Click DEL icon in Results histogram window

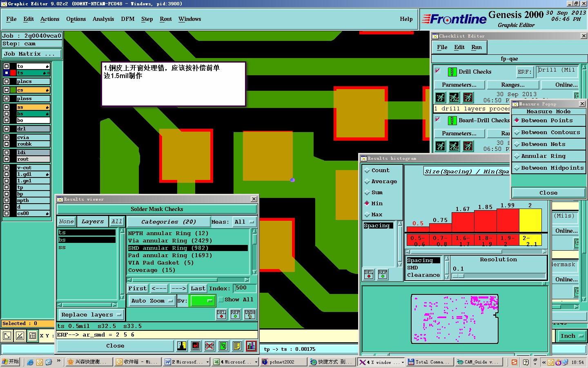click(369, 274)
